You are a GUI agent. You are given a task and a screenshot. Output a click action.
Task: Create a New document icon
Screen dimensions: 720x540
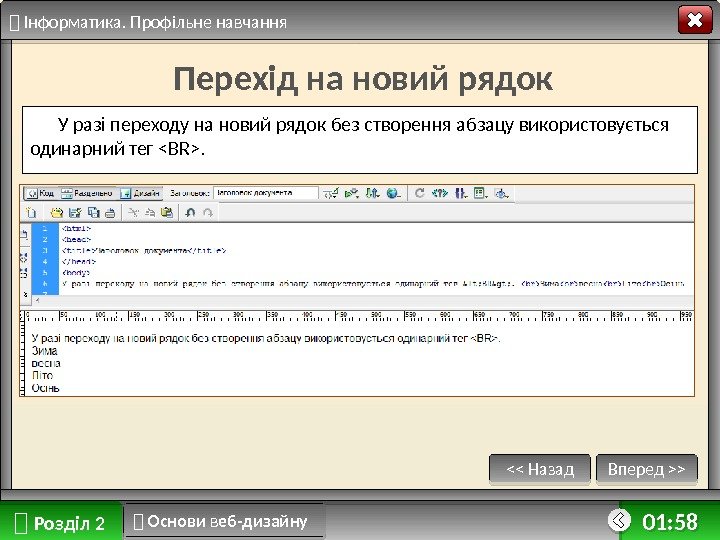pos(31,213)
